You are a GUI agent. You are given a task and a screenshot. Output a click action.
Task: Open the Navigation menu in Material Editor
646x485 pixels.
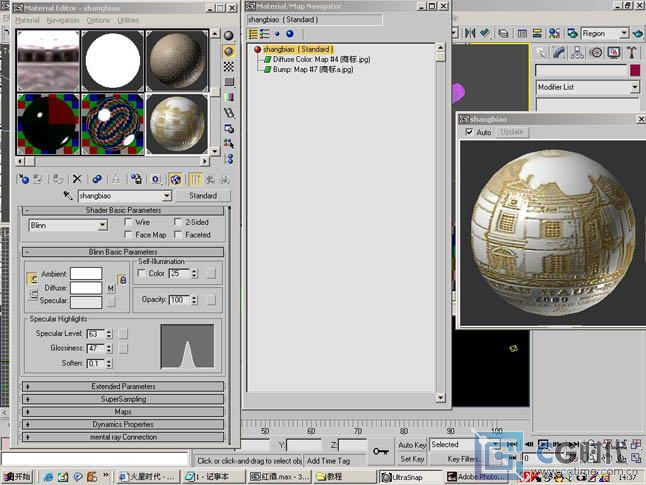62,20
